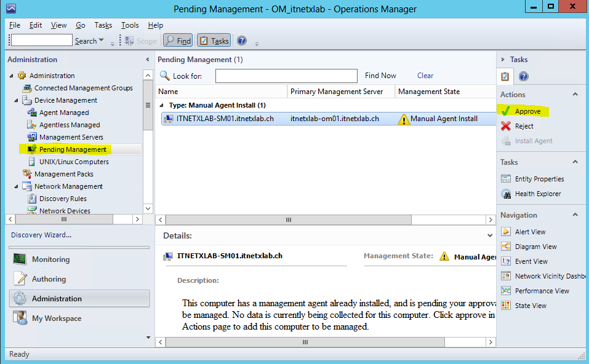Collapse the Actions section chevron
The height and width of the screenshot is (364, 589).
pyautogui.click(x=575, y=95)
